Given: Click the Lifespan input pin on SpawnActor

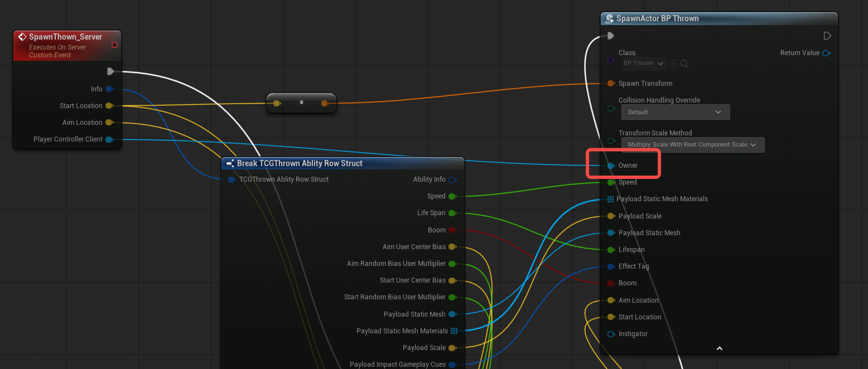Looking at the screenshot, I should coord(611,250).
